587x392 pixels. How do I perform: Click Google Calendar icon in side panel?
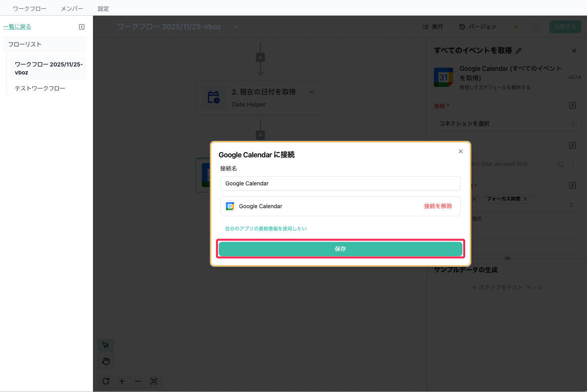444,77
